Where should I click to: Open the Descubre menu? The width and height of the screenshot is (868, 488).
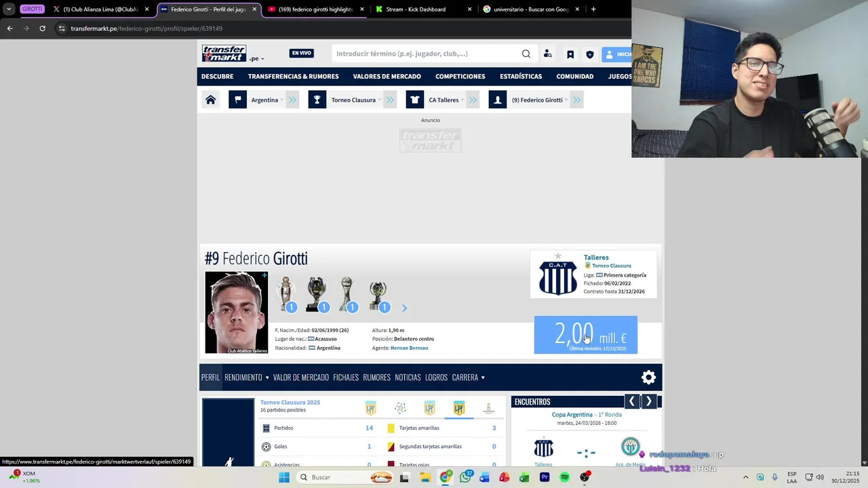click(x=217, y=77)
